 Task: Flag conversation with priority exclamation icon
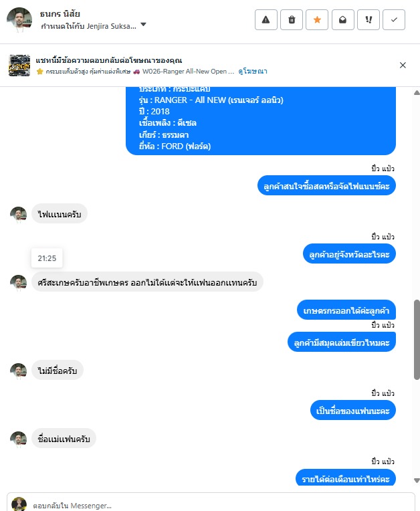point(369,20)
